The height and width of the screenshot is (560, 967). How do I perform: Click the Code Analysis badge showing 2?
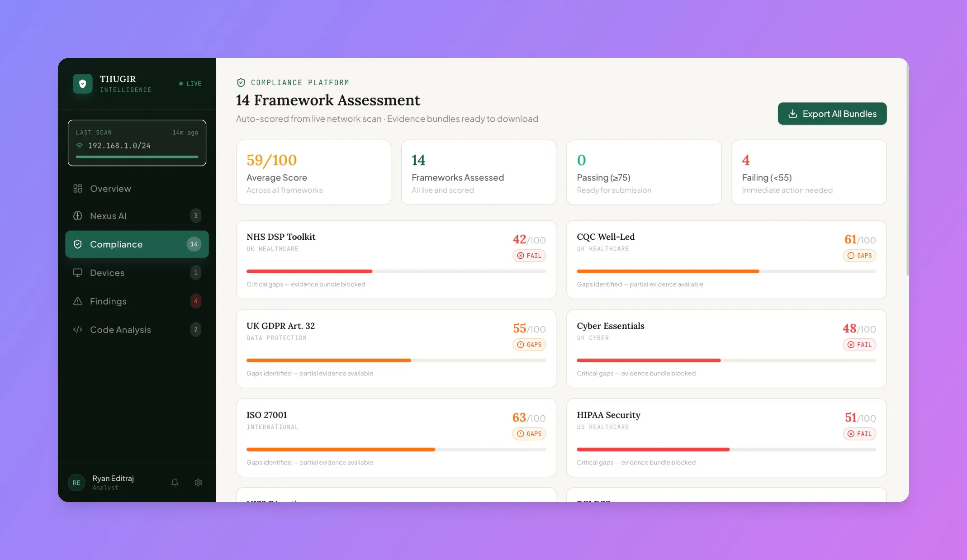(196, 330)
